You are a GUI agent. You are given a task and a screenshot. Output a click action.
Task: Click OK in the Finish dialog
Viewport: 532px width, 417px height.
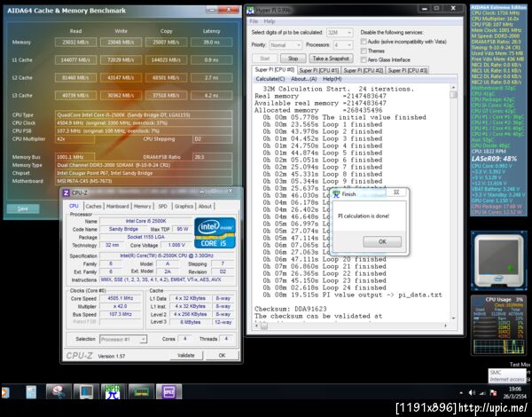click(x=382, y=242)
